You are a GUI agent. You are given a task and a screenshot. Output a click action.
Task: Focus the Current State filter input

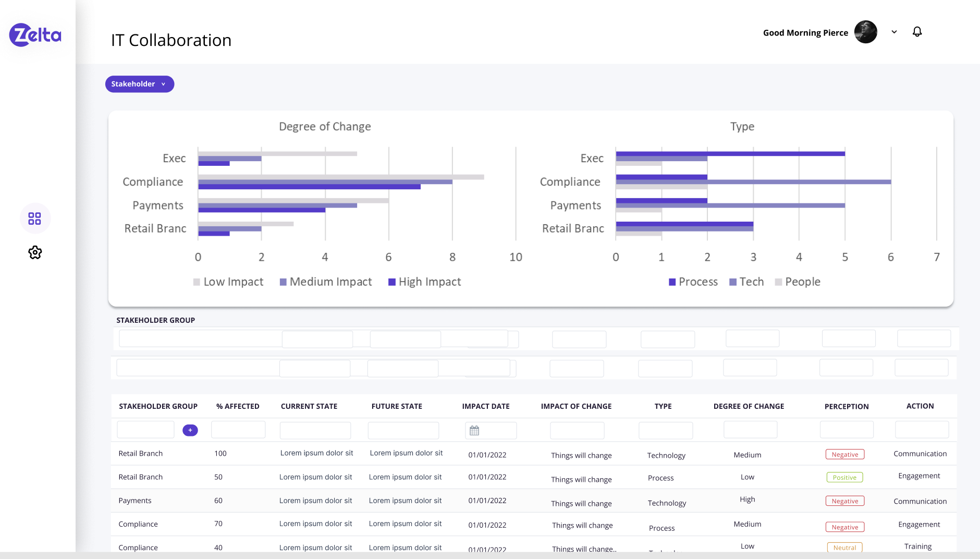[x=315, y=431]
